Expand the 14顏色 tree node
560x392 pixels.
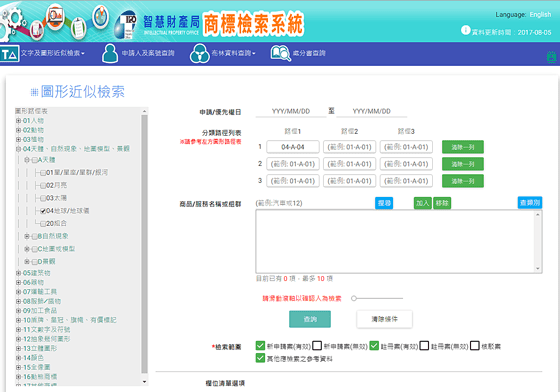pos(18,358)
